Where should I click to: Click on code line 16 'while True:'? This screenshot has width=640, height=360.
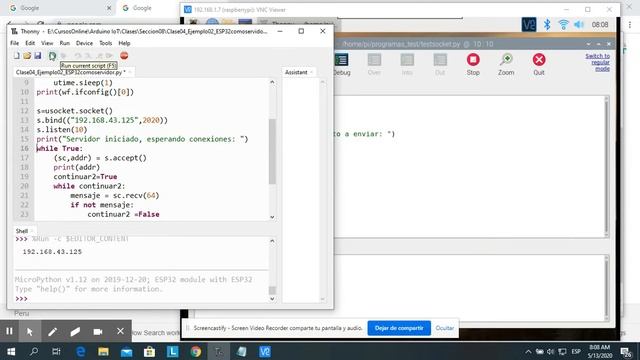[60, 149]
